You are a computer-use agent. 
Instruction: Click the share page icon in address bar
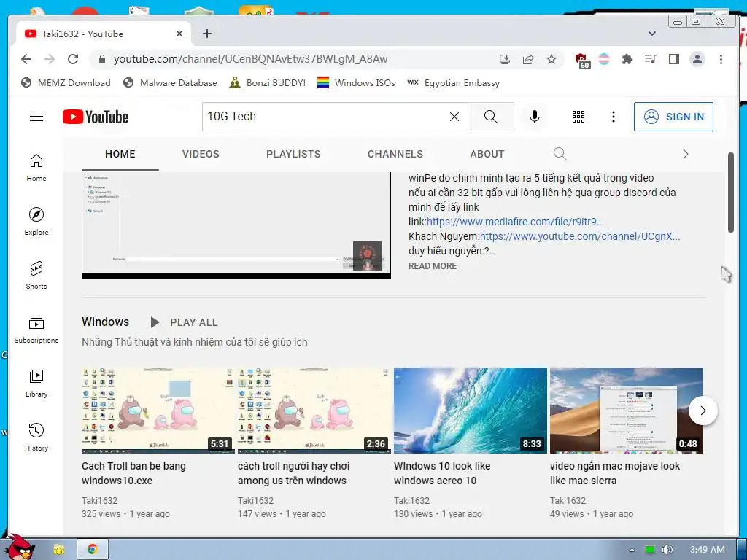[x=528, y=59]
